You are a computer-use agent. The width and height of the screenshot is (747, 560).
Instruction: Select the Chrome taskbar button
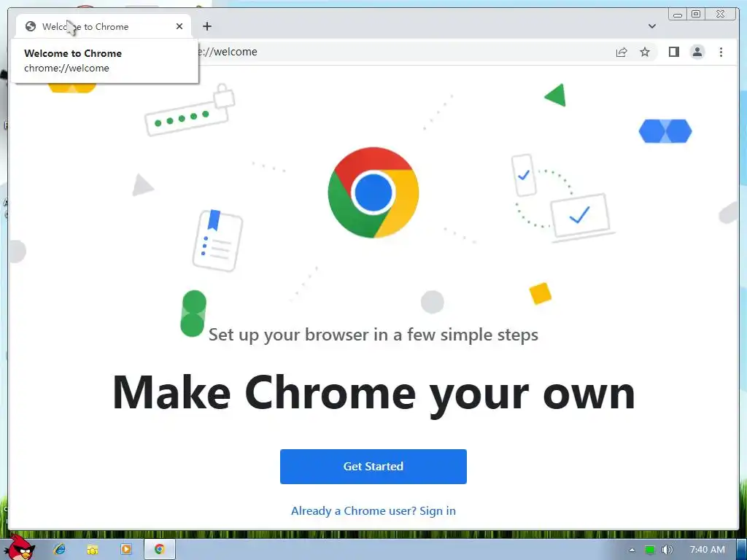[x=160, y=549]
